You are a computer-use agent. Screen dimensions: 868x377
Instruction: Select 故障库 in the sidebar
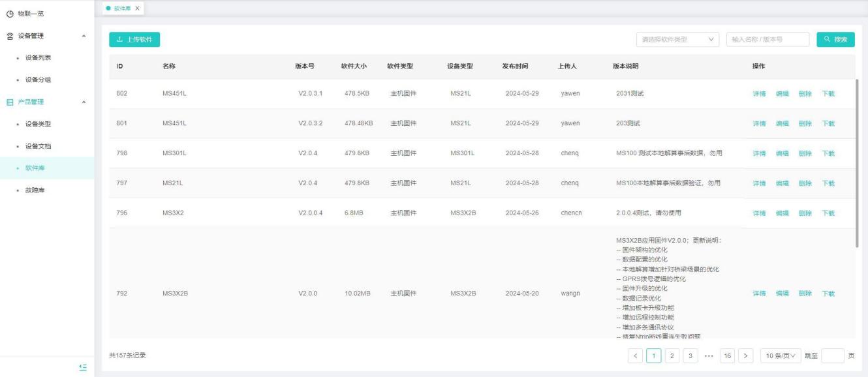pyautogui.click(x=35, y=190)
